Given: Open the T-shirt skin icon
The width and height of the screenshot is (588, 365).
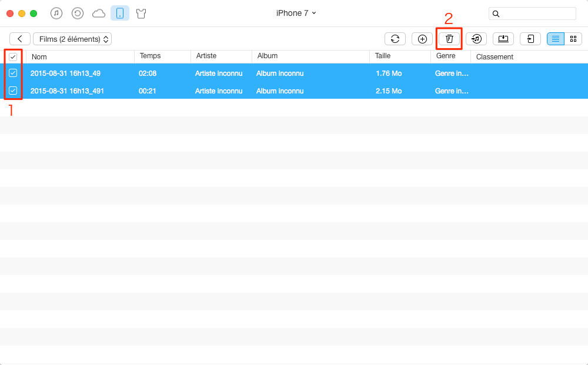Looking at the screenshot, I should click(x=141, y=14).
